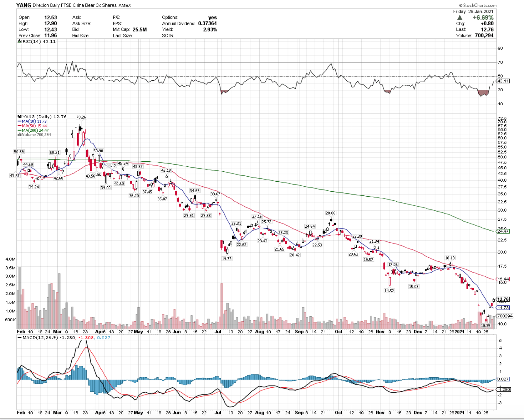Click the 15.44 MA(50) axis tag
Viewport: 524px width, 420px height.
click(x=503, y=279)
